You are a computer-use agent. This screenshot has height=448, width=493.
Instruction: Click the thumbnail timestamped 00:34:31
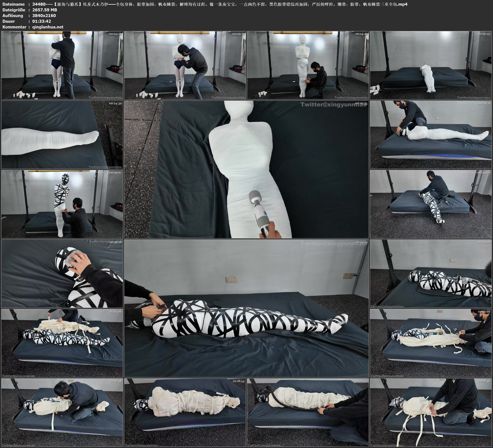(x=431, y=134)
